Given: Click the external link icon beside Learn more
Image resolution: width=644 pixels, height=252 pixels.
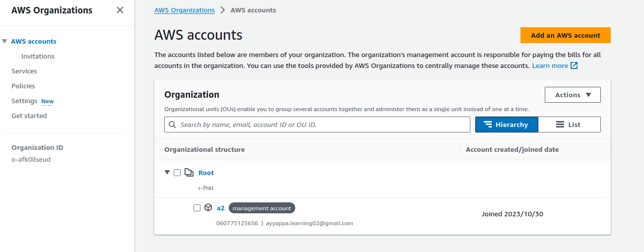Looking at the screenshot, I should pyautogui.click(x=574, y=65).
